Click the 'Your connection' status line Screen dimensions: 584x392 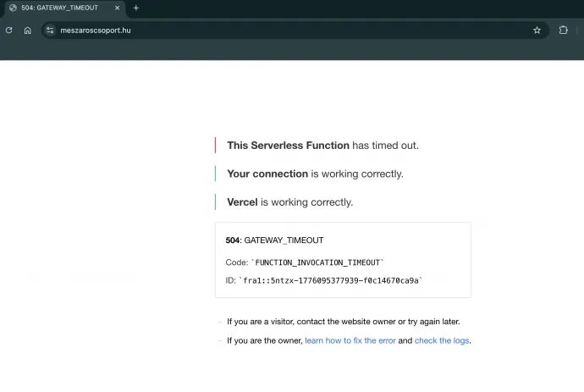pos(315,174)
